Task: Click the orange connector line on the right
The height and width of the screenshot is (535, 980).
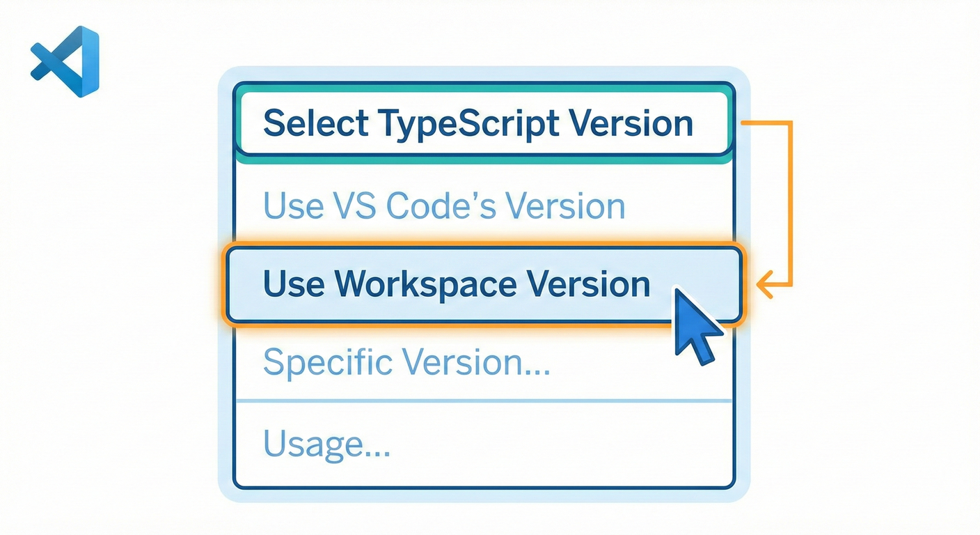Action: [790, 202]
